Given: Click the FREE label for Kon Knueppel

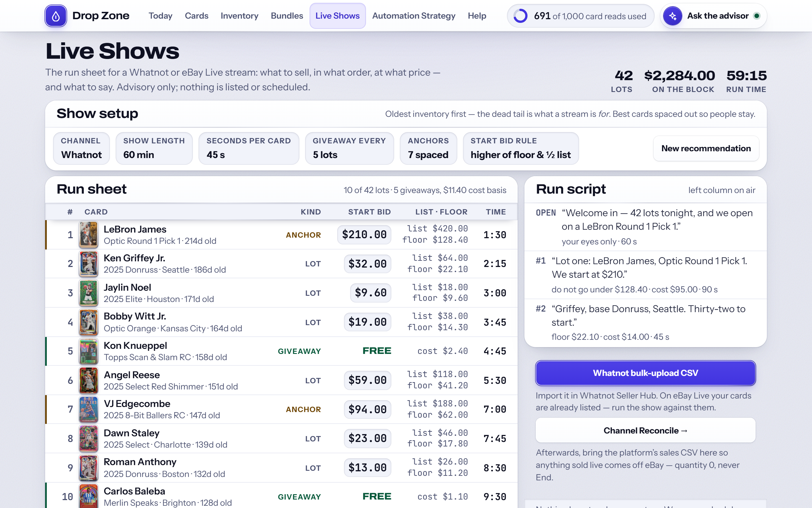Looking at the screenshot, I should (377, 351).
